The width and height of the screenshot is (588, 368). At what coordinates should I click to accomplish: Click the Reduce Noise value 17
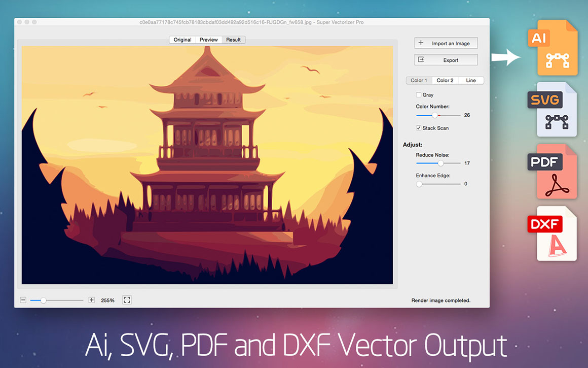[467, 163]
